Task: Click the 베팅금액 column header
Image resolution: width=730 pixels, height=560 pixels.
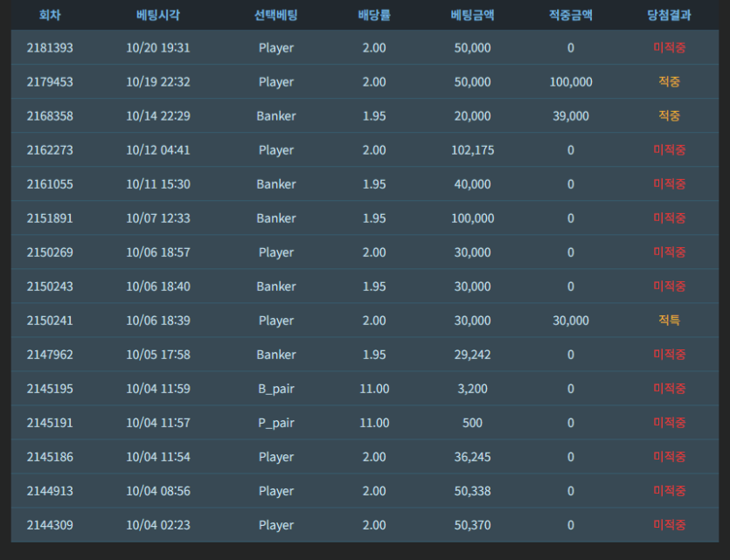Action: pyautogui.click(x=472, y=15)
